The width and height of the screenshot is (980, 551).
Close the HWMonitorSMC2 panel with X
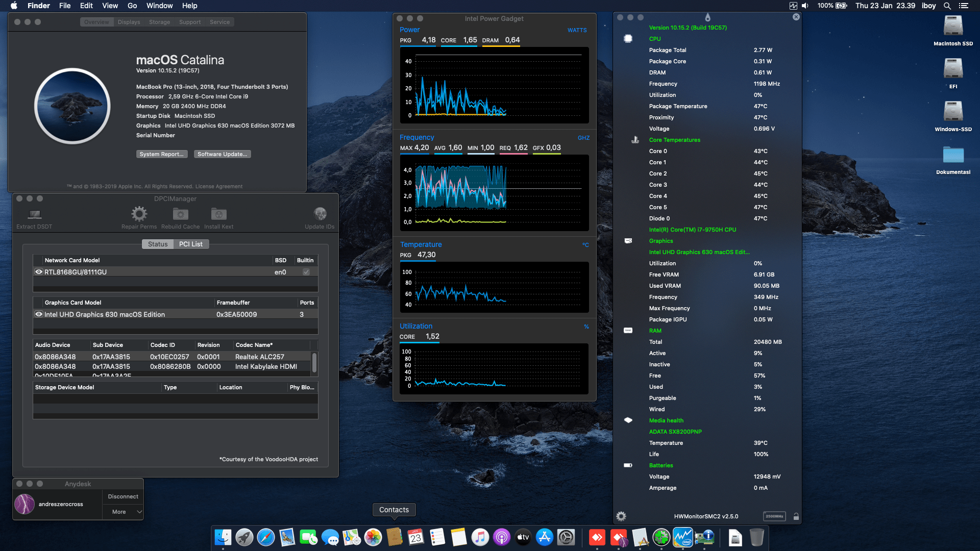tap(796, 17)
